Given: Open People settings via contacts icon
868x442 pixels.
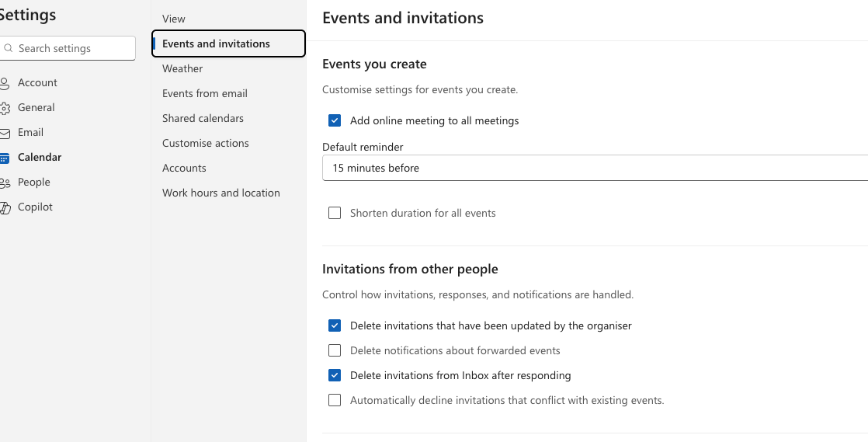Looking at the screenshot, I should coord(5,183).
